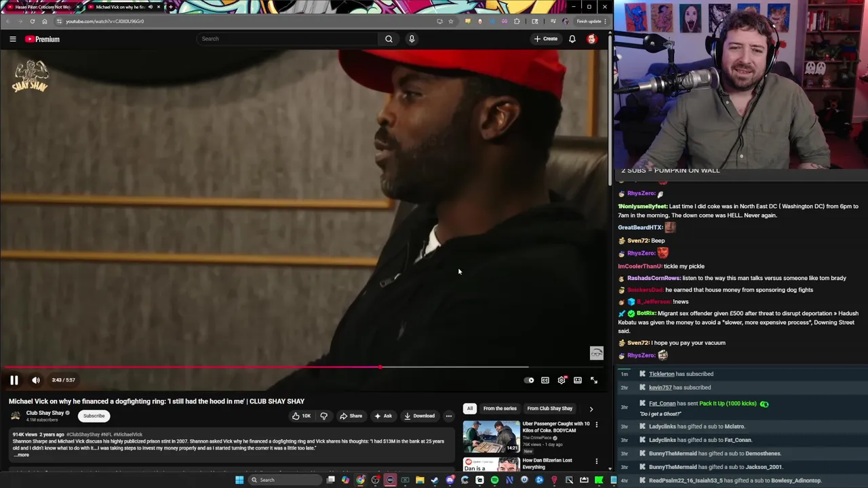Enter fullscreen using the player's fullscreen icon
This screenshot has height=488, width=868.
594,380
